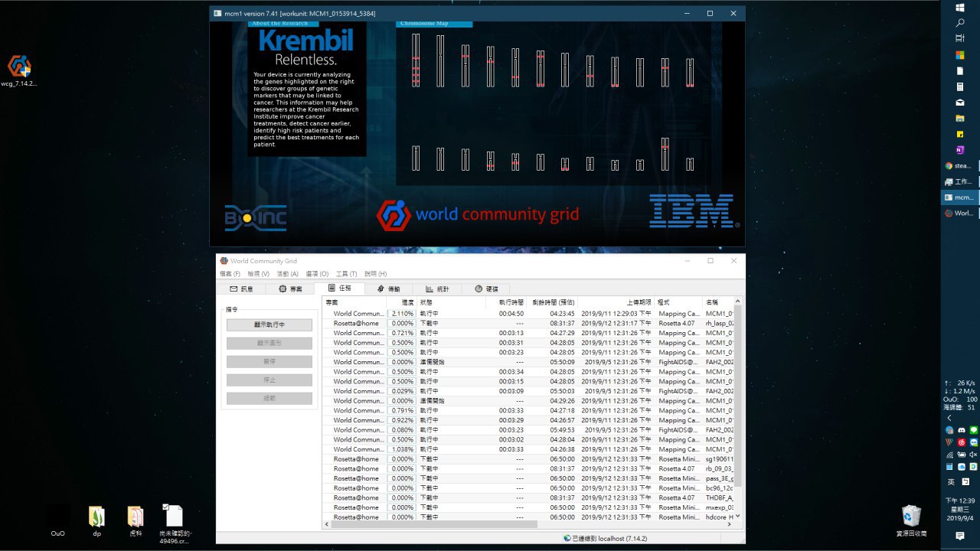The height and width of the screenshot is (551, 980).
Task: Click the 暫停 button
Action: [269, 362]
